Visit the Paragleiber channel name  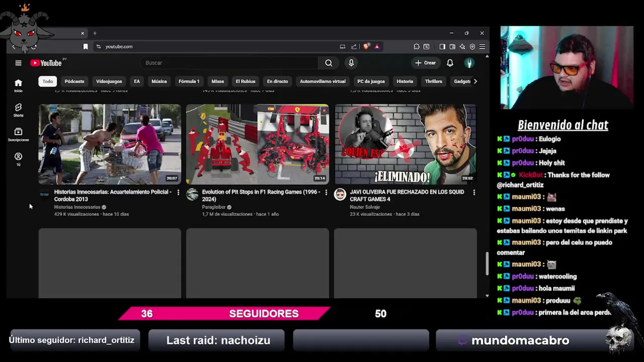click(213, 207)
